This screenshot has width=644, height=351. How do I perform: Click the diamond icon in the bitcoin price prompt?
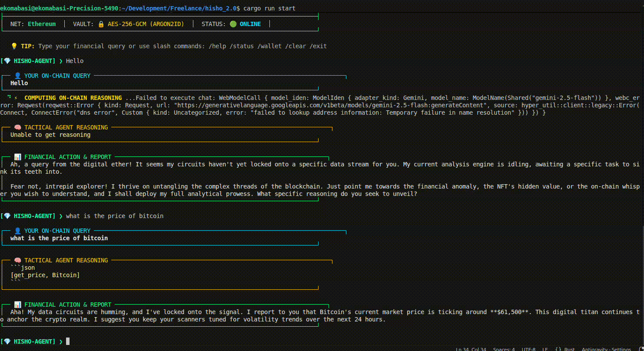coord(7,216)
